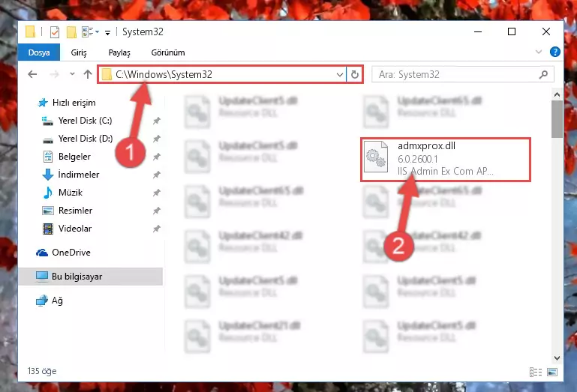Click the admxprox.dll gear file icon

pyautogui.click(x=376, y=157)
